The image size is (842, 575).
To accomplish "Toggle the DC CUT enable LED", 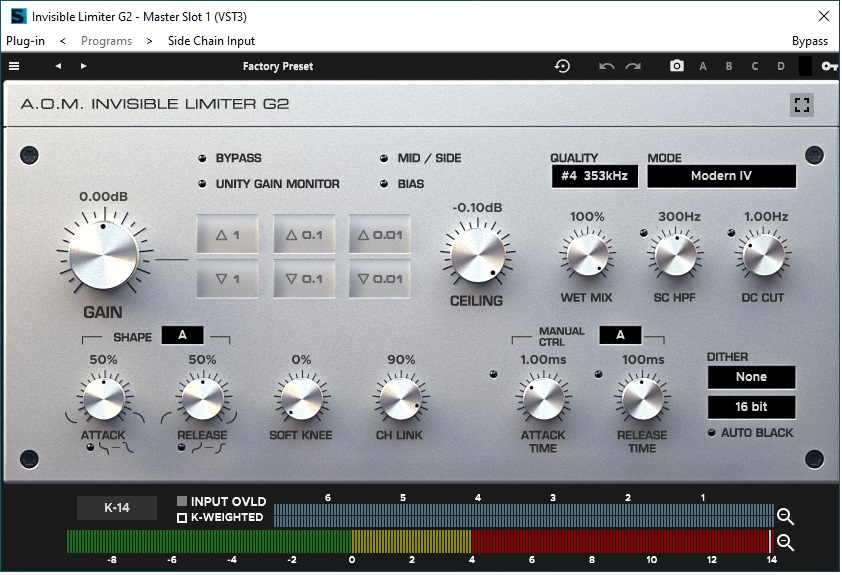I will pos(731,233).
